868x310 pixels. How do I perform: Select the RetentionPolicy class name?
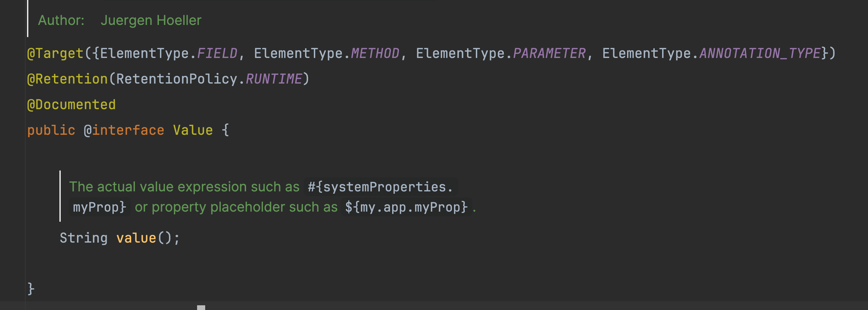177,79
